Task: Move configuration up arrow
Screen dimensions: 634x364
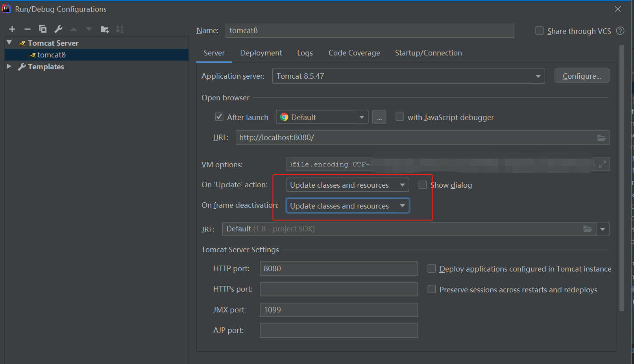Action: [74, 29]
